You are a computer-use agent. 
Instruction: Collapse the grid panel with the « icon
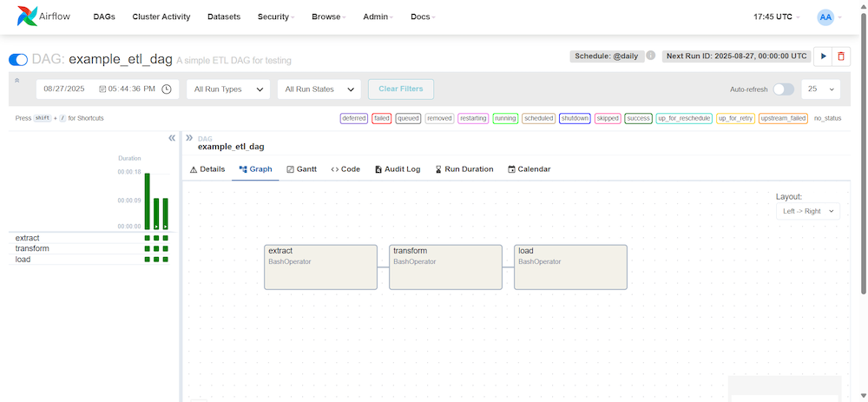tap(172, 138)
